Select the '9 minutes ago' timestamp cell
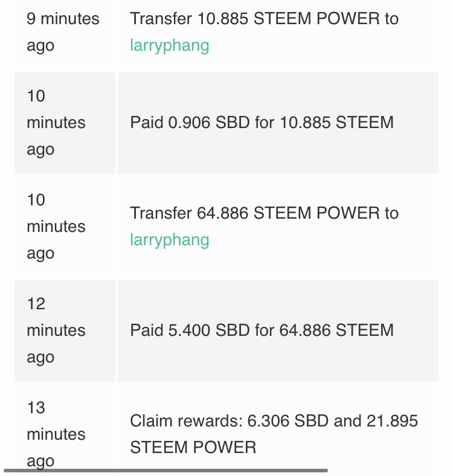The height and width of the screenshot is (476, 453). point(65,34)
